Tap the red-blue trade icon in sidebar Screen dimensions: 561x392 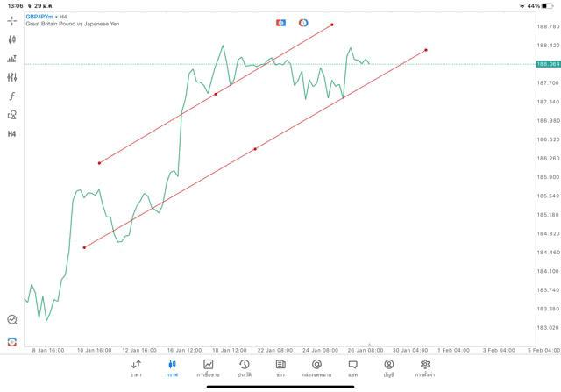12,341
